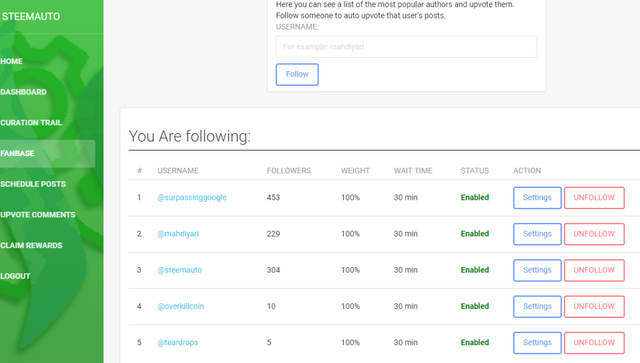Open @surpassinggoogle profile link
The width and height of the screenshot is (640, 363).
[x=192, y=198]
